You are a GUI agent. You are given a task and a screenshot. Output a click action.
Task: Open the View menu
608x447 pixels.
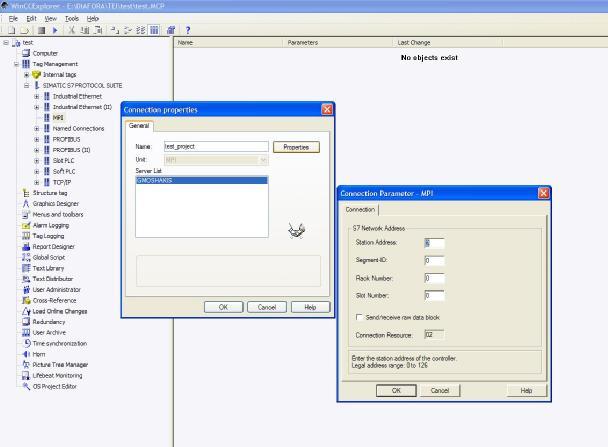tap(50, 18)
